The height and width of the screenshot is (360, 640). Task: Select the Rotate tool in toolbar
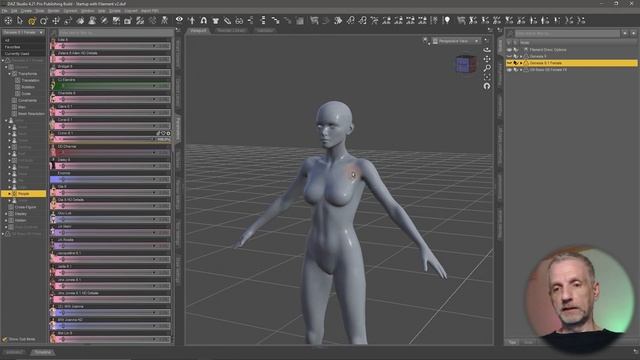(44, 20)
